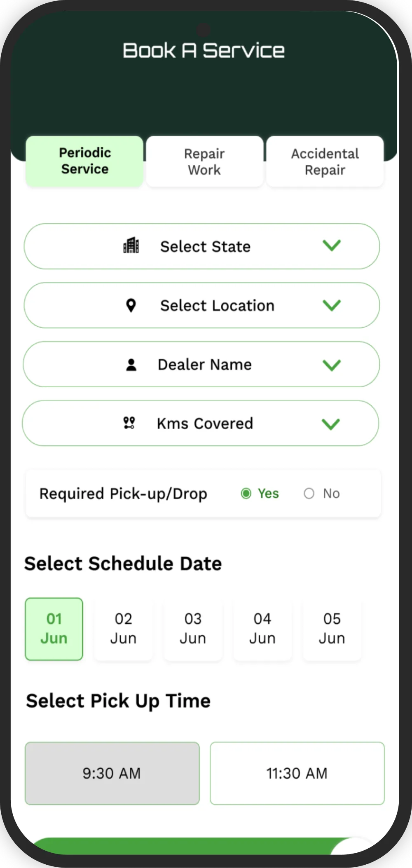Expand the Select Location chevron
This screenshot has height=868, width=412.
(x=332, y=305)
